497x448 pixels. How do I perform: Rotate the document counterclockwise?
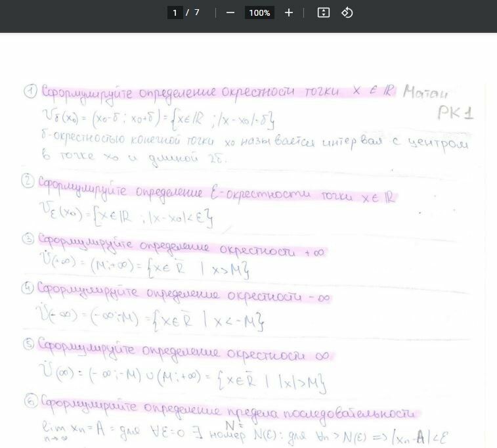347,12
